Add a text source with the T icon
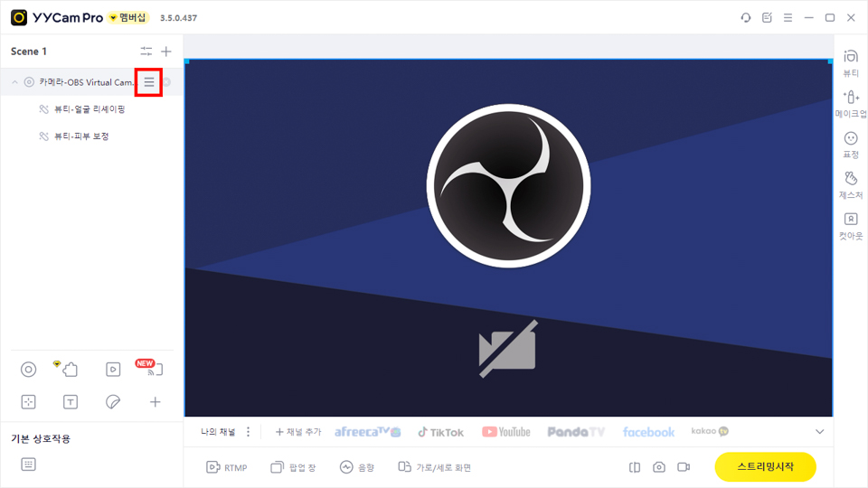Image resolution: width=868 pixels, height=488 pixels. click(x=71, y=402)
